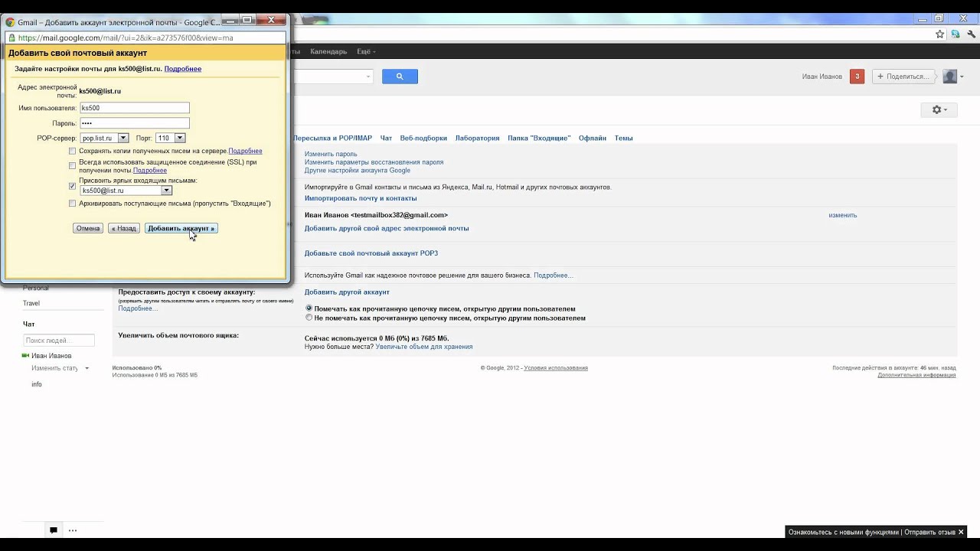
Task: Open the settings gear menu
Action: [x=939, y=110]
